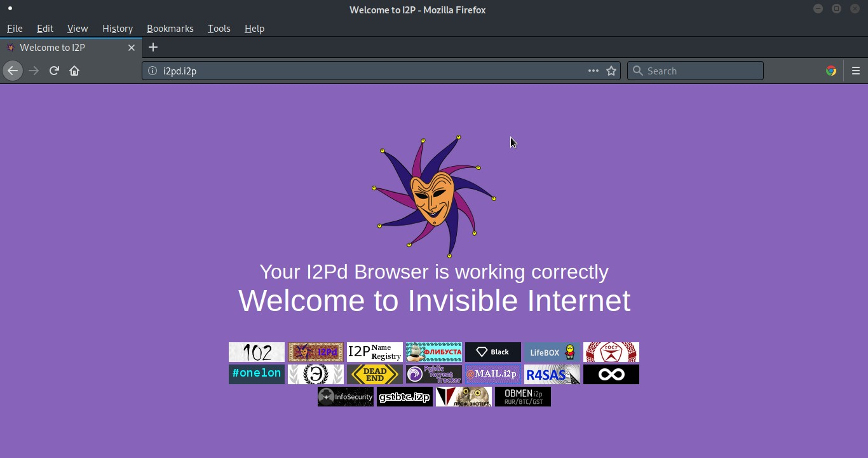This screenshot has height=458, width=868.
Task: Close the Welcome to I2P tab
Action: point(132,48)
